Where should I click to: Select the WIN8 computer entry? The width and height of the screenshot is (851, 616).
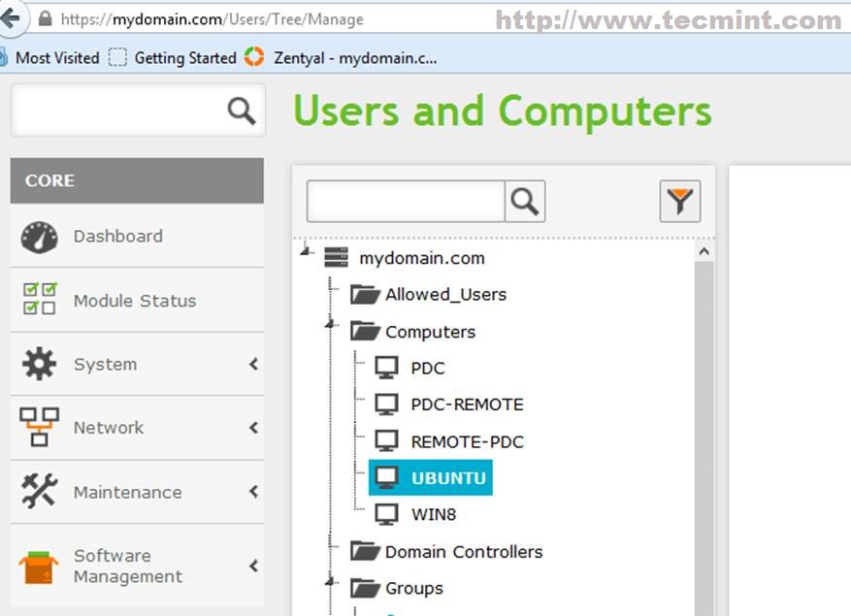tap(416, 514)
